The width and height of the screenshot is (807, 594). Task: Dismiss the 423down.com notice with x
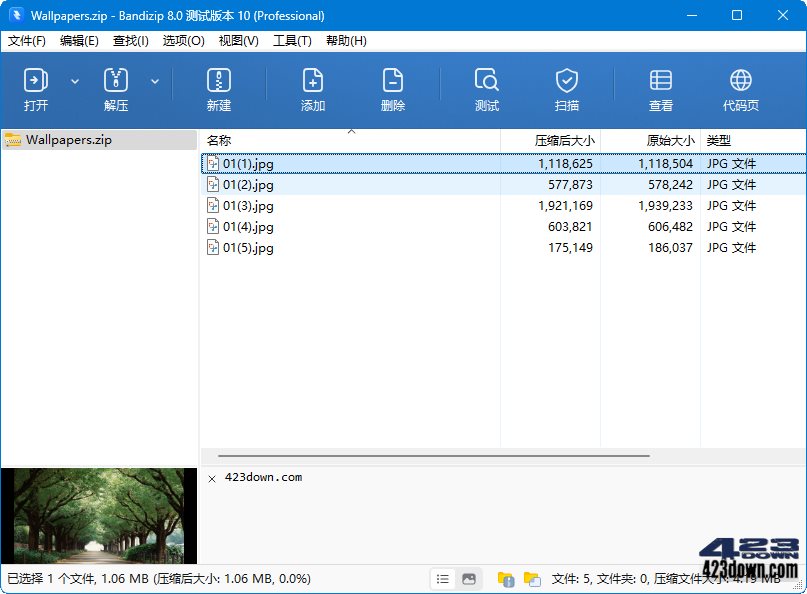(x=211, y=479)
